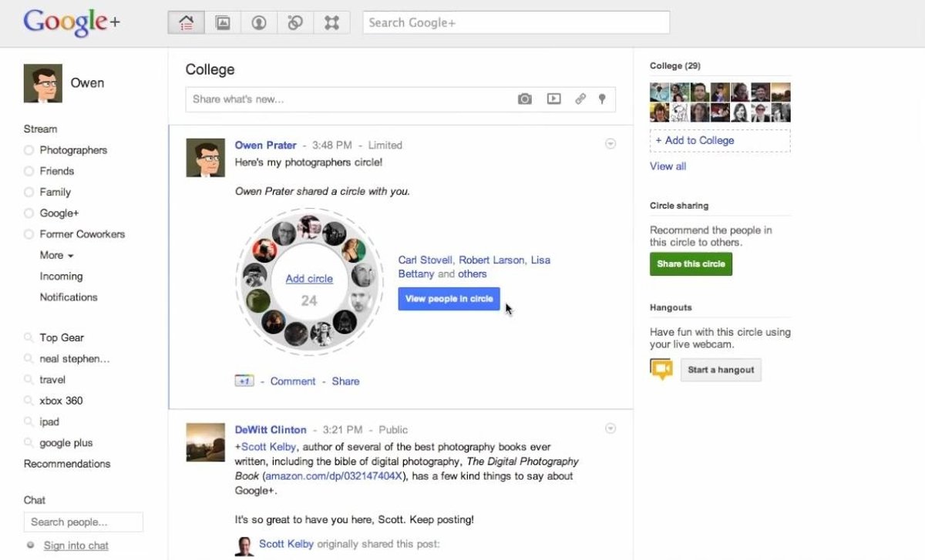
Task: Select the Friends stream circle
Action: click(x=56, y=171)
